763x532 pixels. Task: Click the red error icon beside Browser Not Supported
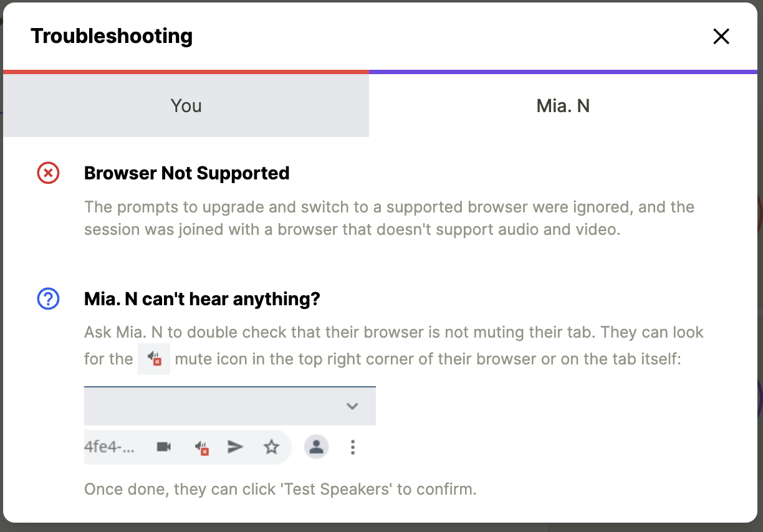point(48,173)
